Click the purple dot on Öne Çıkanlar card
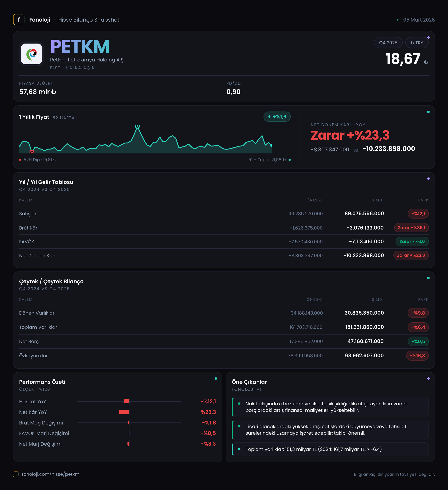Viewport: 448px width, 490px height. (x=428, y=379)
